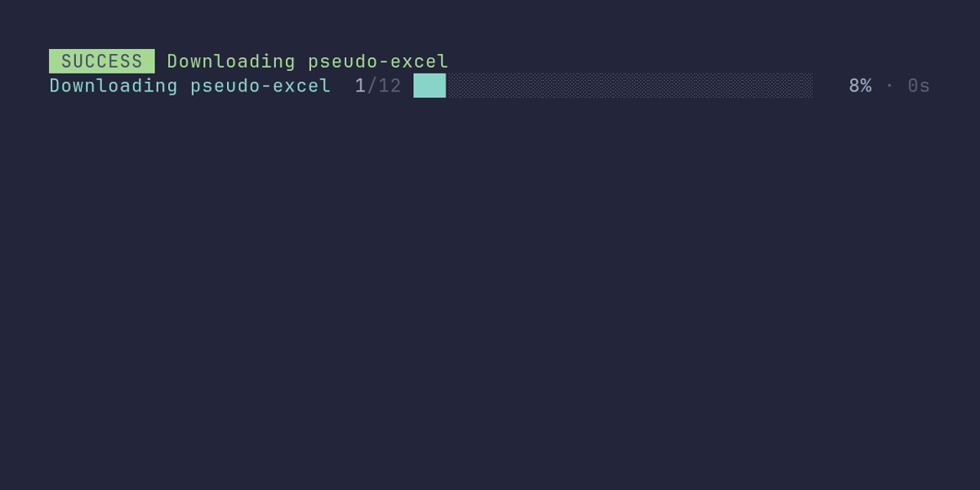Click green pseudo-excel text in success line
This screenshot has height=490, width=980.
click(x=378, y=62)
